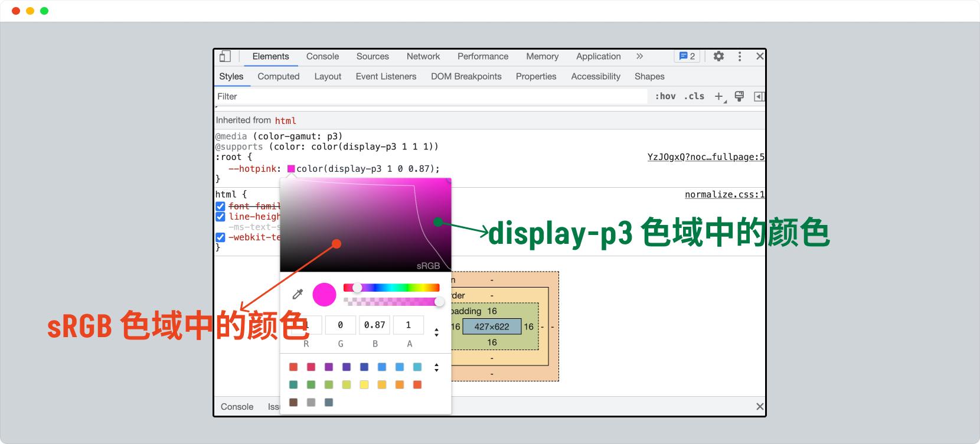980x444 pixels.
Task: Open the Application tab
Action: point(599,56)
